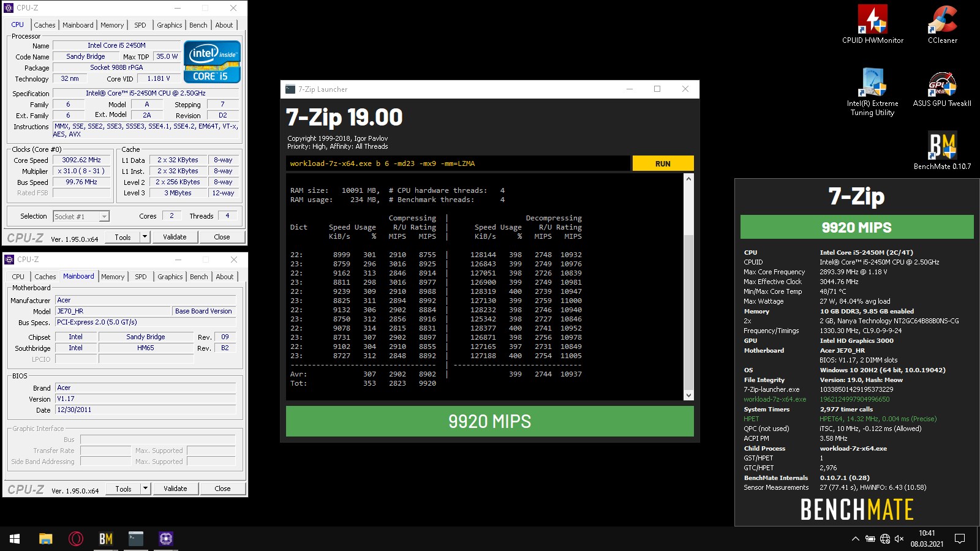Click the Intel Core i5 logo in CPU-Z
This screenshot has width=980, height=551.
pyautogui.click(x=212, y=62)
